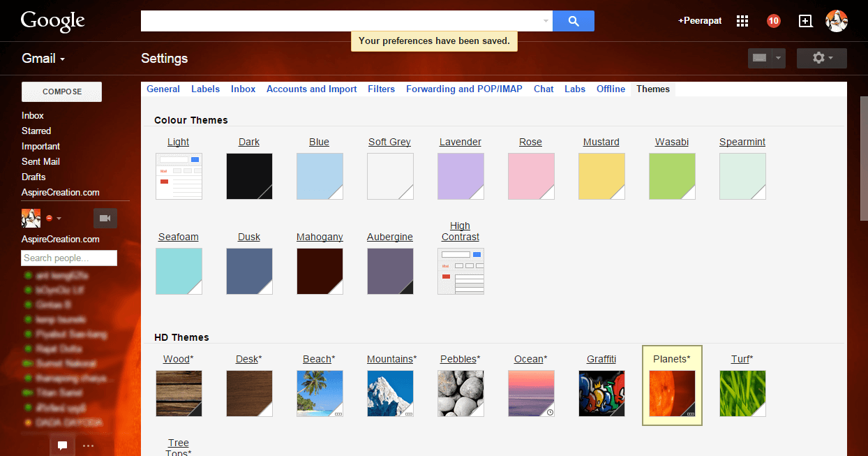Click the blue search magnifier button

pos(574,21)
